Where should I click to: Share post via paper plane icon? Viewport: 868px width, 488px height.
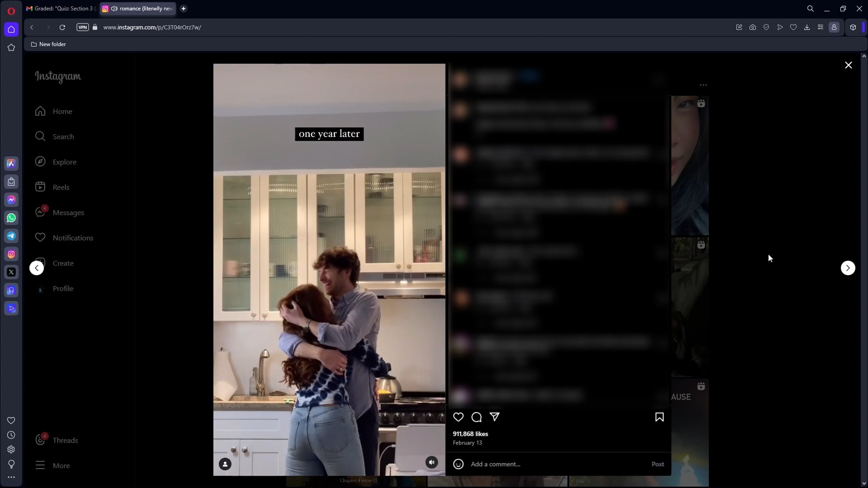tap(494, 417)
